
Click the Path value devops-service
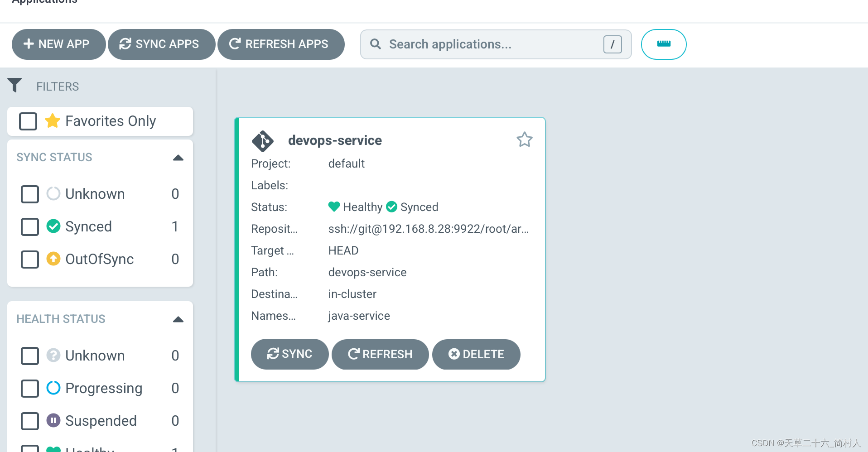[367, 272]
